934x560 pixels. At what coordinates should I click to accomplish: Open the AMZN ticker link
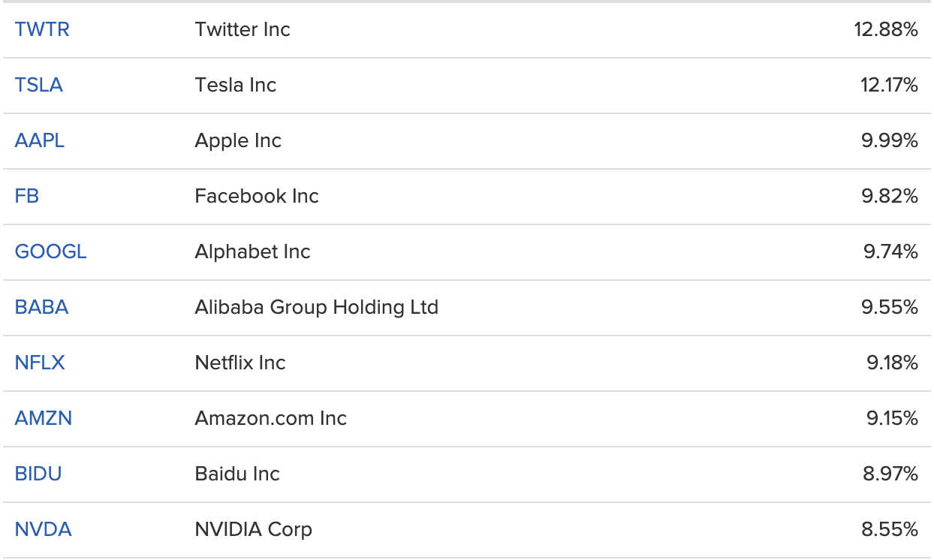tap(44, 419)
